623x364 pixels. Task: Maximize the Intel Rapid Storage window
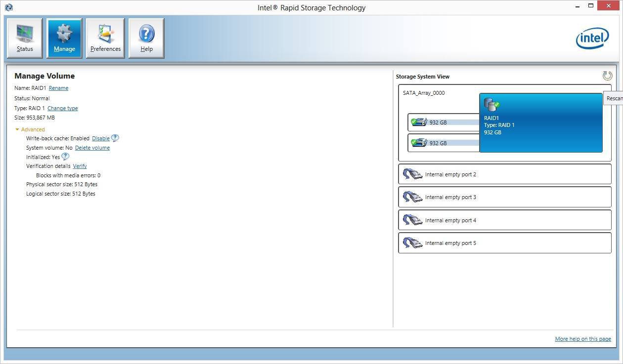[590, 6]
